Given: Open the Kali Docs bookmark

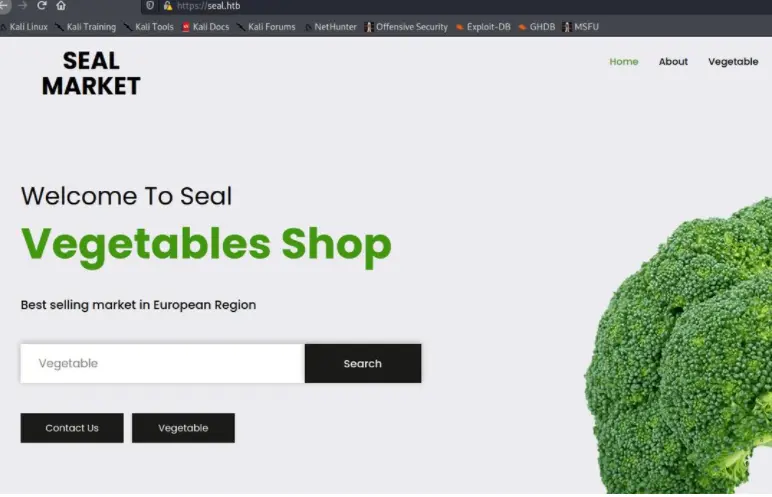Looking at the screenshot, I should pyautogui.click(x=205, y=27).
